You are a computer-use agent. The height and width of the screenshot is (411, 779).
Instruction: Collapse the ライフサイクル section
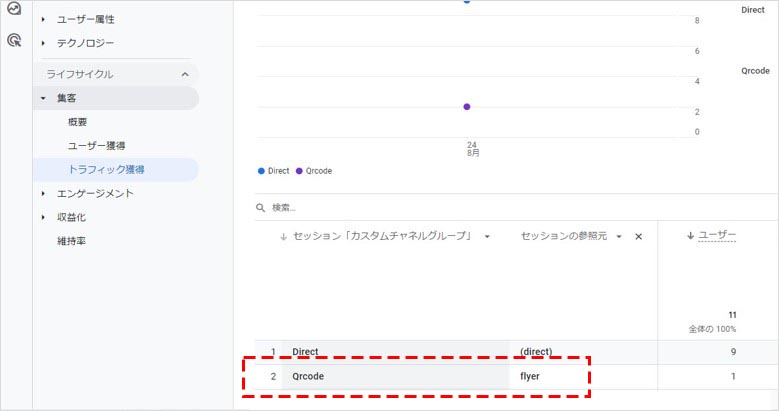coord(184,74)
